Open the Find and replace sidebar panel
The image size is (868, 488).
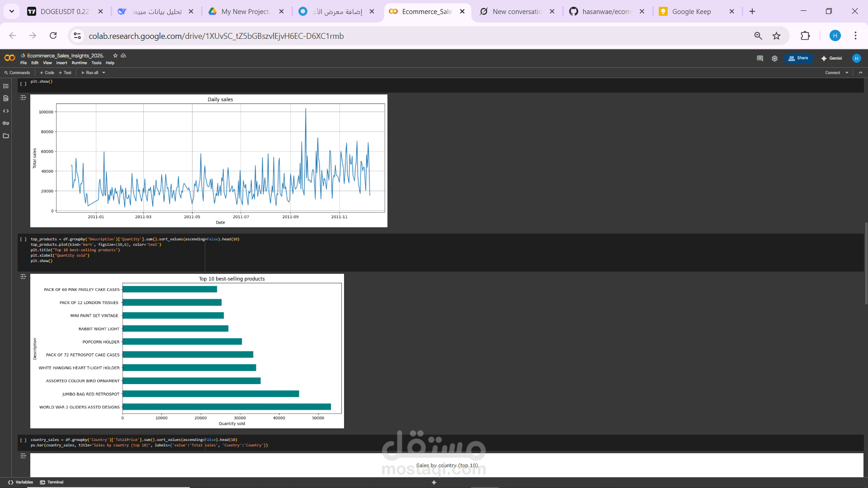(x=6, y=99)
